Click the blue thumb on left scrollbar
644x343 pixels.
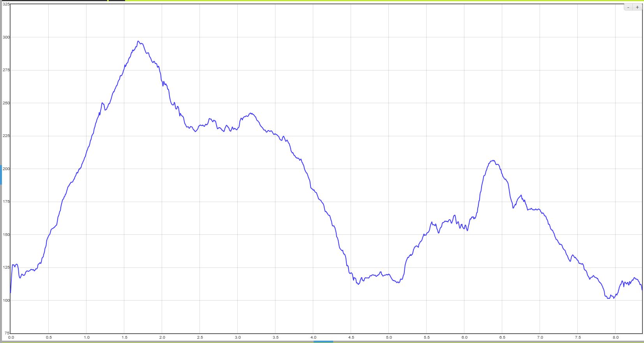1,175
